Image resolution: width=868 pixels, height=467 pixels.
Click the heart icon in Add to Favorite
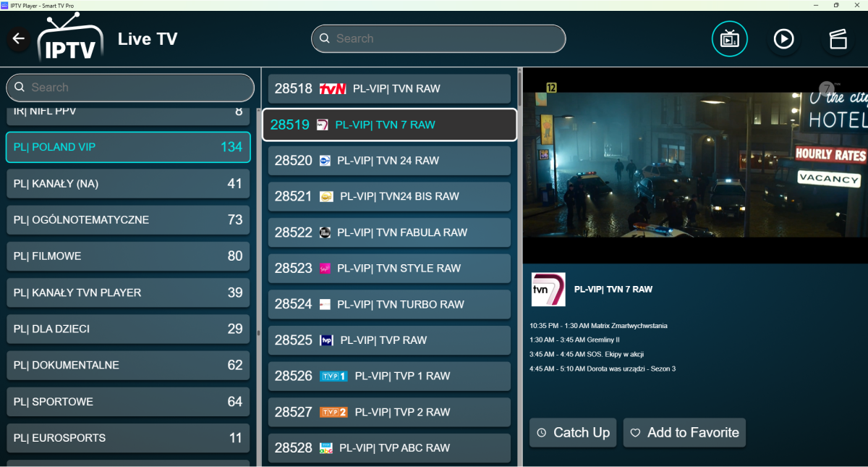coord(635,433)
